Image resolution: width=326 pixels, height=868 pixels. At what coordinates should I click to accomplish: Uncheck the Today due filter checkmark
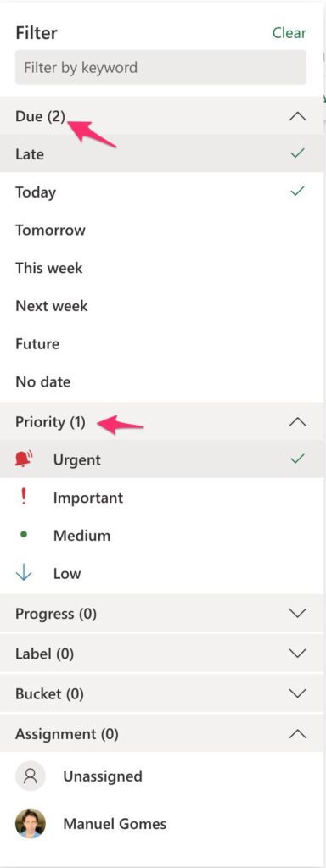pos(298,192)
